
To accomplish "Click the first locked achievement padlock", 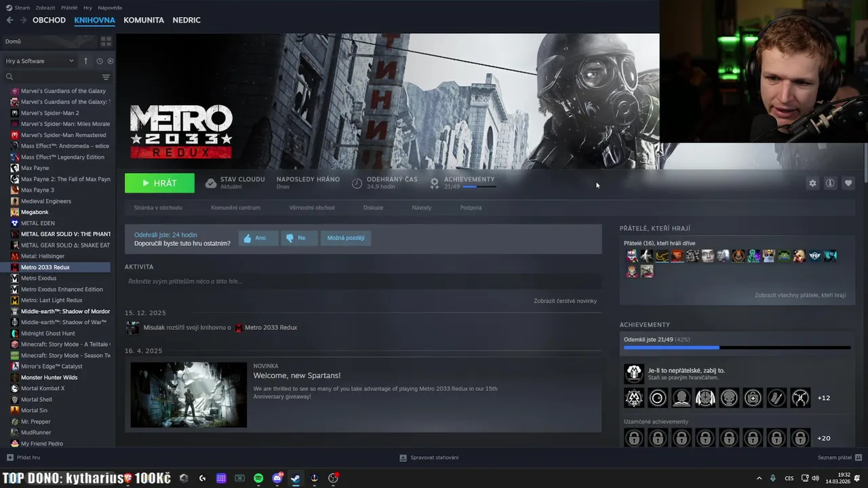I will coord(634,438).
